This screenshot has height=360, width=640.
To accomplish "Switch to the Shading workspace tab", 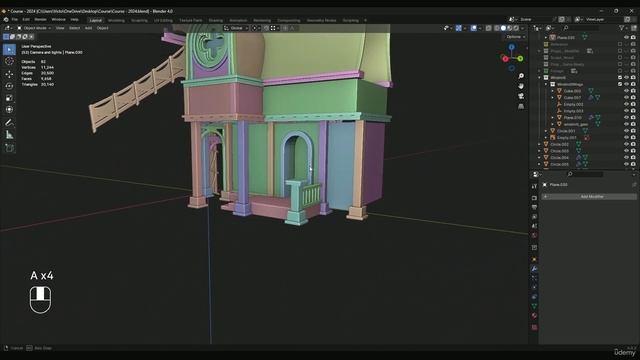I will tap(216, 20).
